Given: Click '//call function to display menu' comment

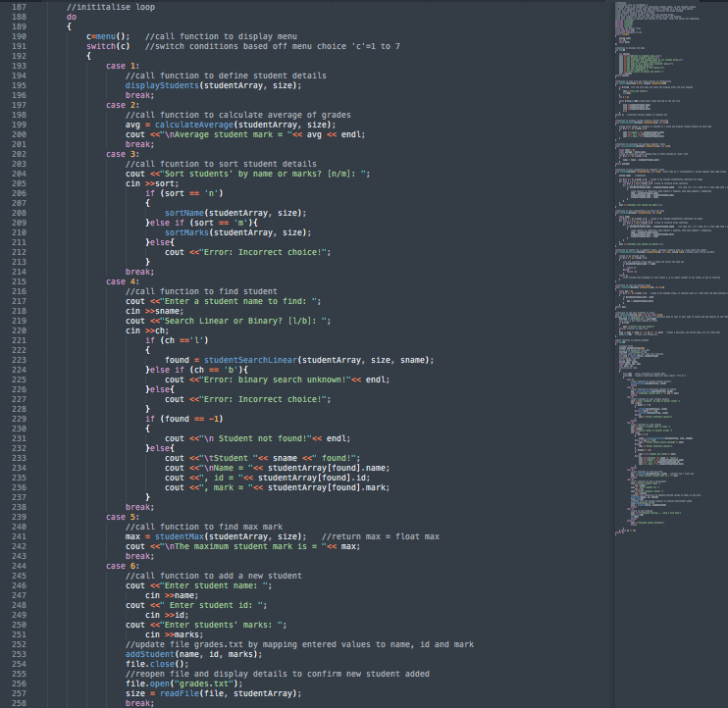Looking at the screenshot, I should click(x=221, y=36).
